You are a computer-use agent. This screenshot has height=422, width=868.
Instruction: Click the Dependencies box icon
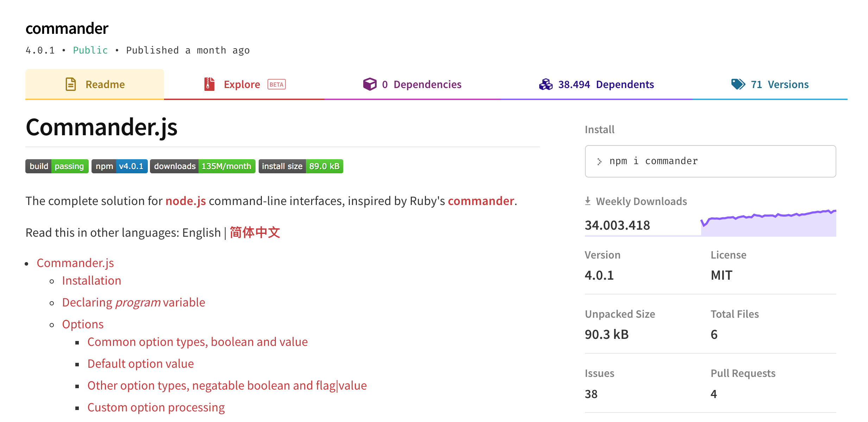370,84
